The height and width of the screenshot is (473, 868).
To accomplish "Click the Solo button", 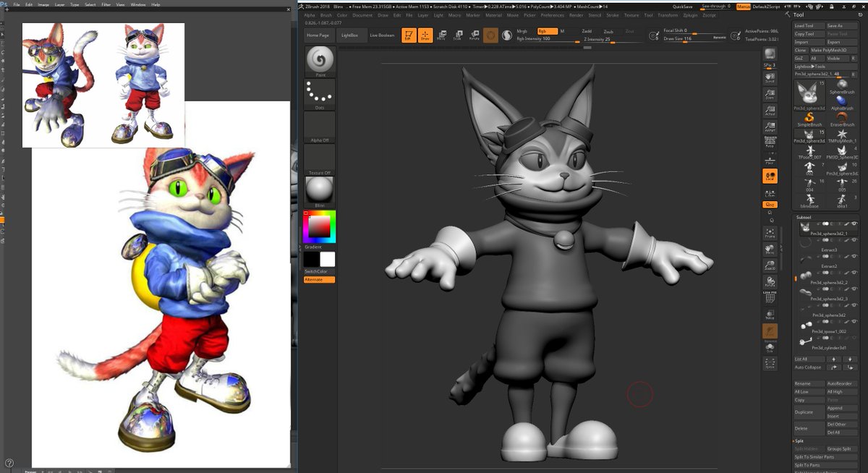I will click(770, 347).
